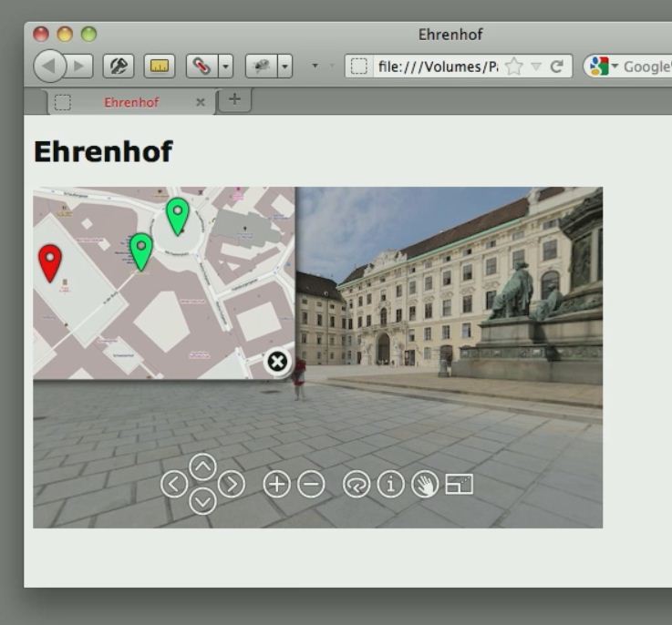Select the lower green map marker

(x=140, y=251)
